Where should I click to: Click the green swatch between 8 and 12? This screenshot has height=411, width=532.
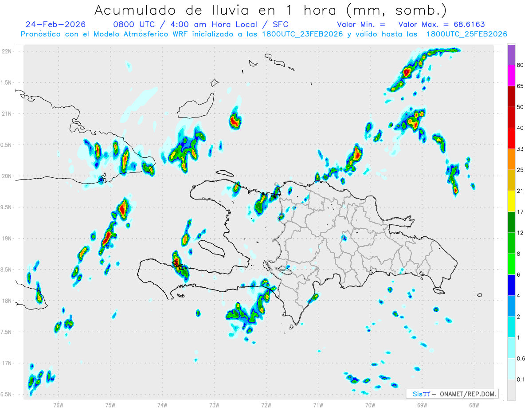coord(511,243)
